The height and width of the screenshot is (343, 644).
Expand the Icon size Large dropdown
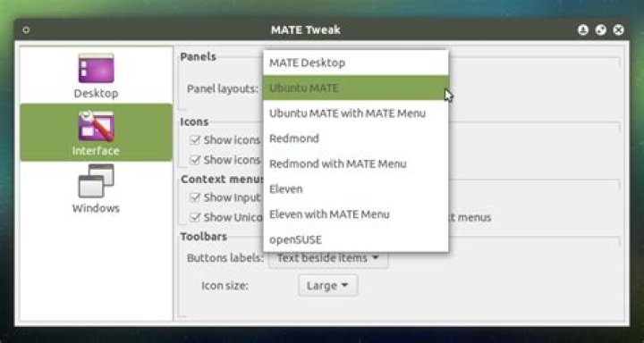tap(327, 286)
